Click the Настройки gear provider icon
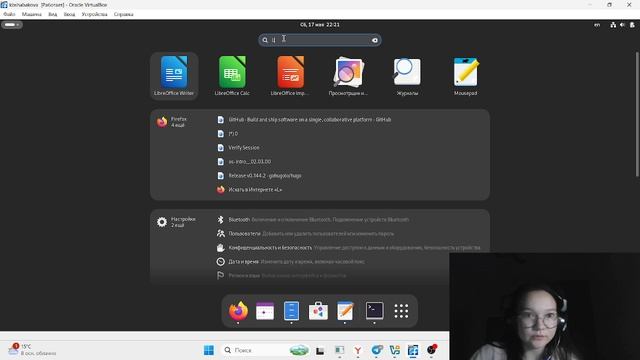The image size is (640, 360). click(x=162, y=222)
